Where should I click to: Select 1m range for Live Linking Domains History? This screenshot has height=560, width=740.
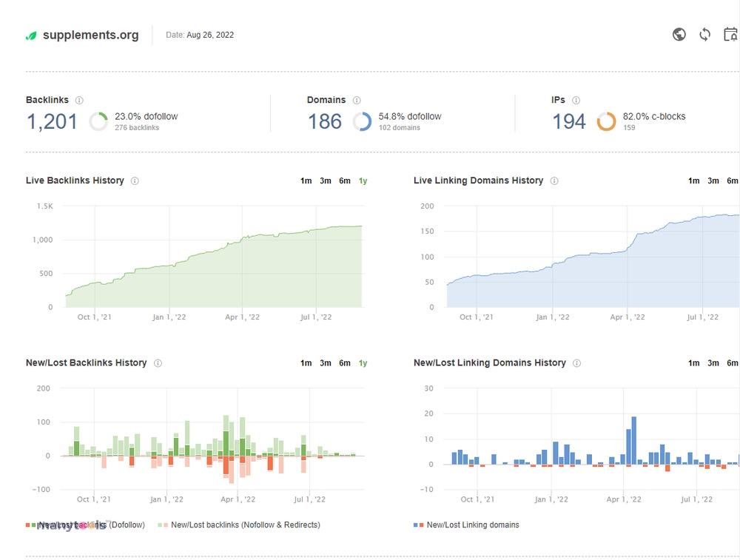point(694,181)
